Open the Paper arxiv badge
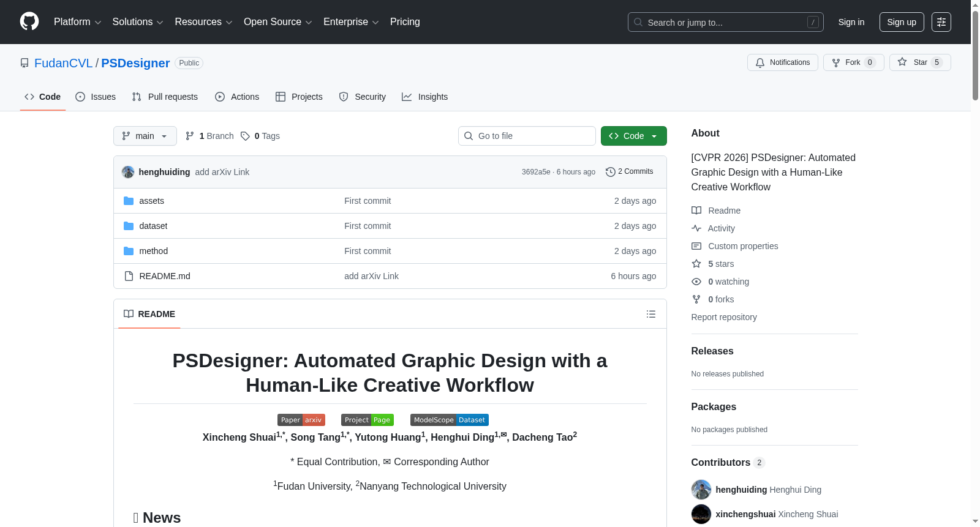This screenshot has width=980, height=527. tap(301, 420)
